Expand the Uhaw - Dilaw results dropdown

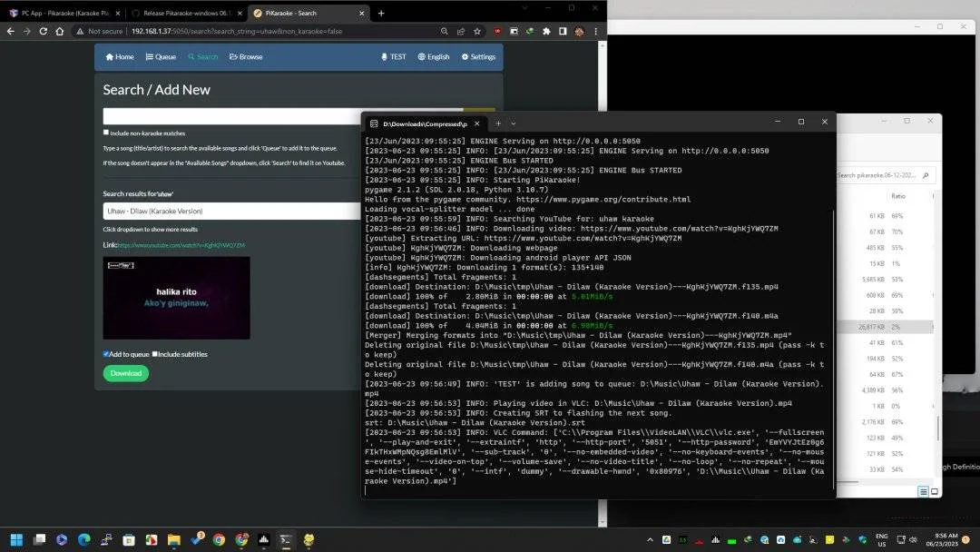click(232, 212)
